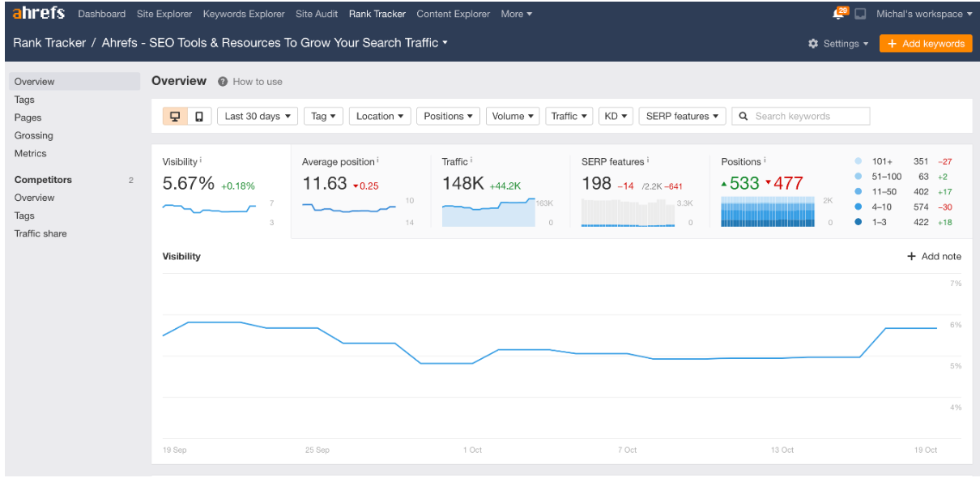
Task: Click the SERP features info icon
Action: click(x=649, y=160)
